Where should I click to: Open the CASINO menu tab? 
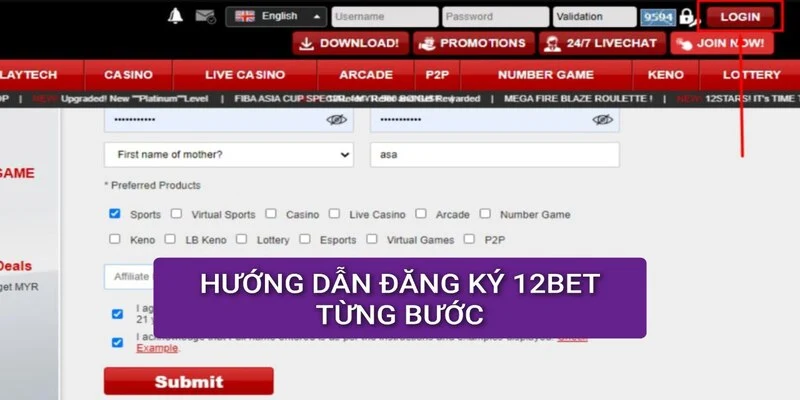tap(129, 75)
